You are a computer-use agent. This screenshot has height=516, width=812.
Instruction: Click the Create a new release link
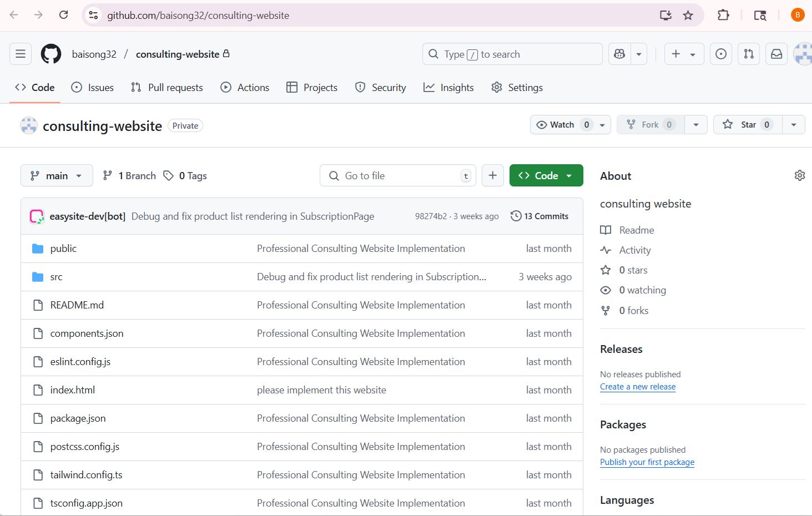(638, 387)
